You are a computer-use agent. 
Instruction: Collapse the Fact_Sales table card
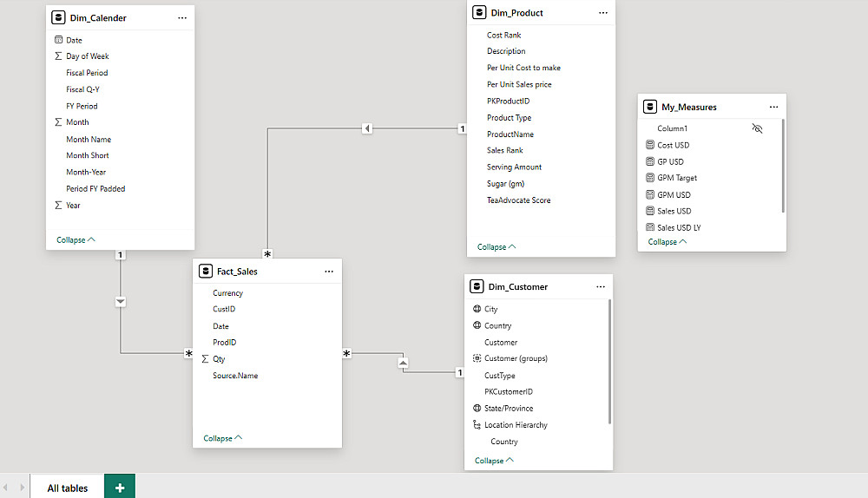pyautogui.click(x=223, y=438)
